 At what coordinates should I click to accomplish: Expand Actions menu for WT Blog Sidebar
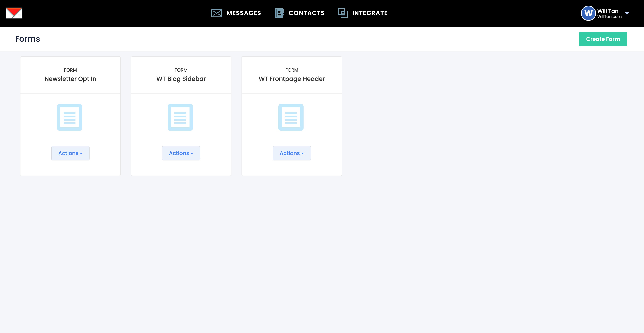(x=181, y=153)
